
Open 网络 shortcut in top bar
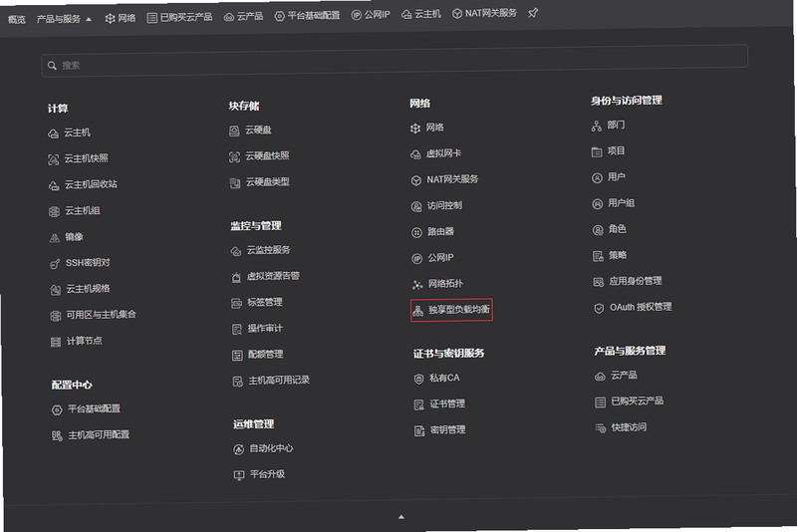121,18
